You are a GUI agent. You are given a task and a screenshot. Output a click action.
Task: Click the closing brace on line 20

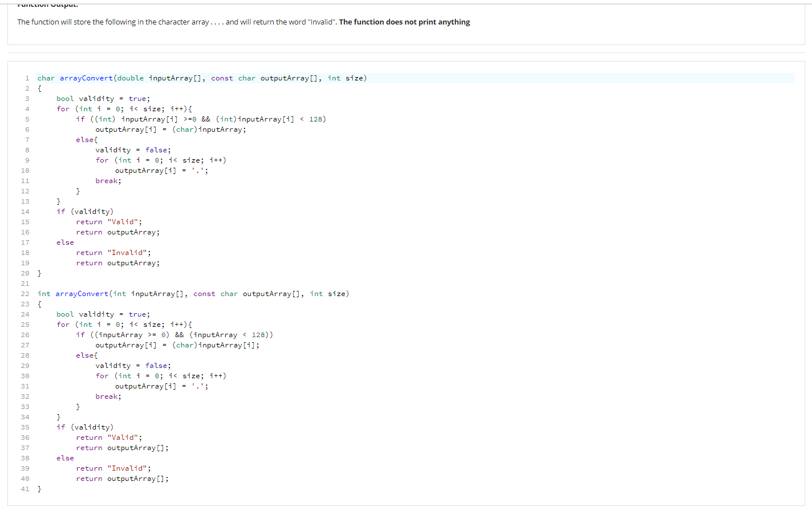pos(39,273)
